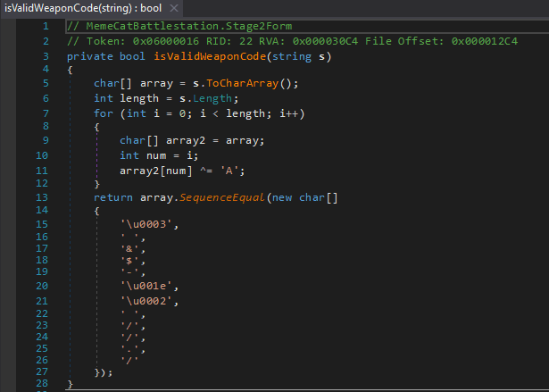The width and height of the screenshot is (549, 392).
Task: Click the 'new char[]' expression
Action: 304,197
